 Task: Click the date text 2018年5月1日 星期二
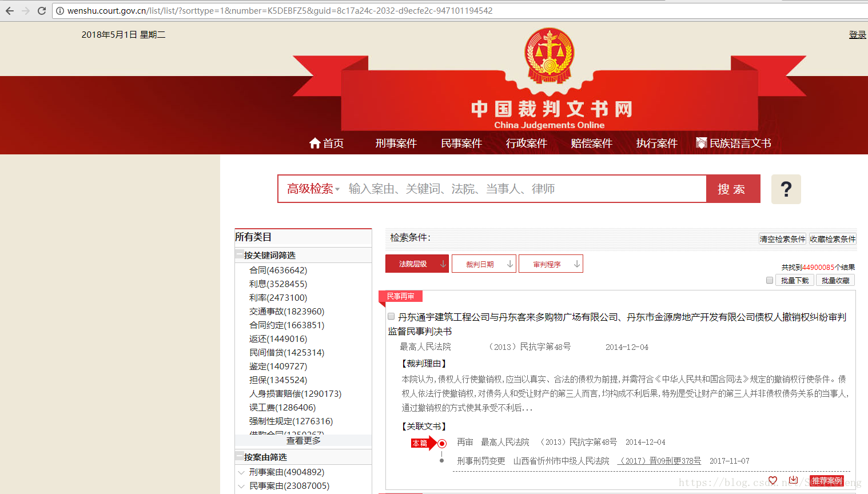124,35
